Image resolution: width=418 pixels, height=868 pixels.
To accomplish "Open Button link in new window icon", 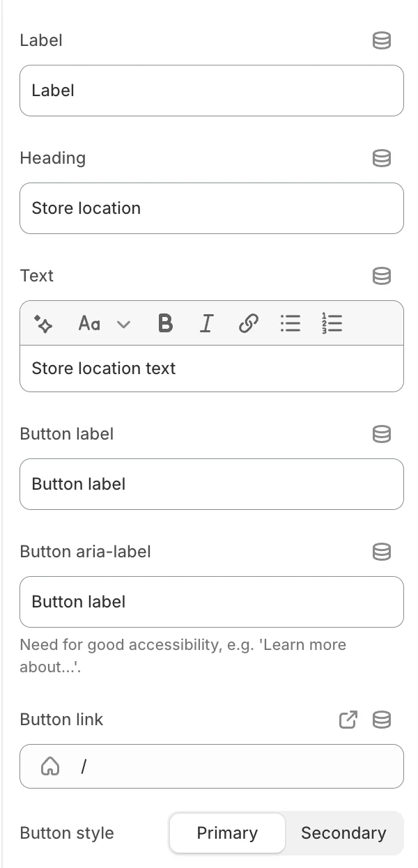I will pyautogui.click(x=348, y=720).
